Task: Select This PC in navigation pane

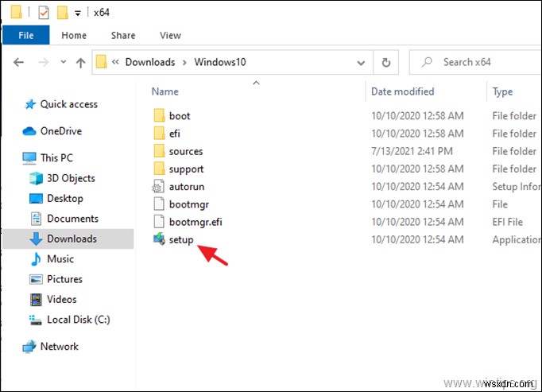Action: pyautogui.click(x=56, y=157)
